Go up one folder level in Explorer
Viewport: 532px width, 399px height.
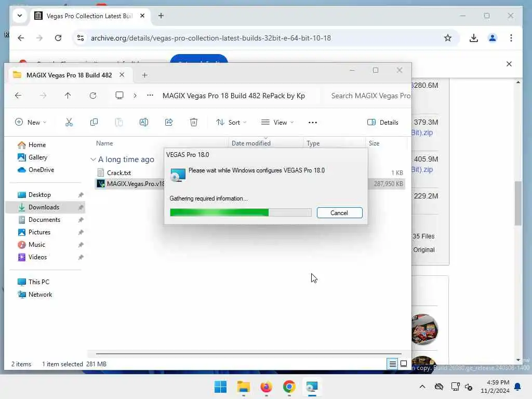point(68,96)
